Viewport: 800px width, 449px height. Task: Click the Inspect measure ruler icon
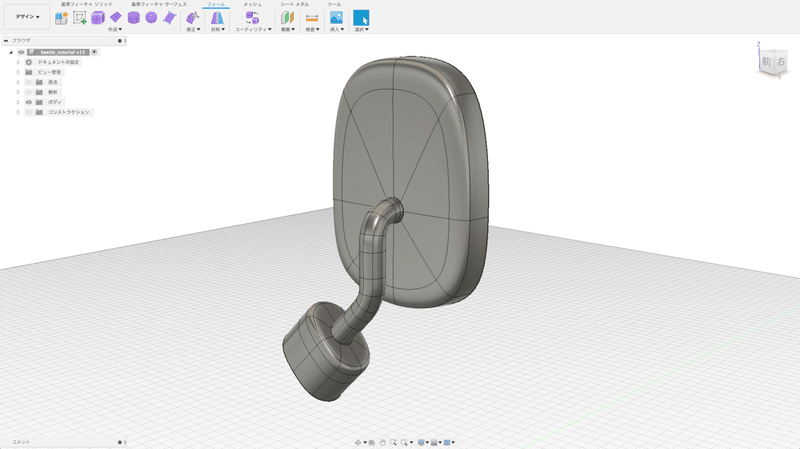(312, 18)
